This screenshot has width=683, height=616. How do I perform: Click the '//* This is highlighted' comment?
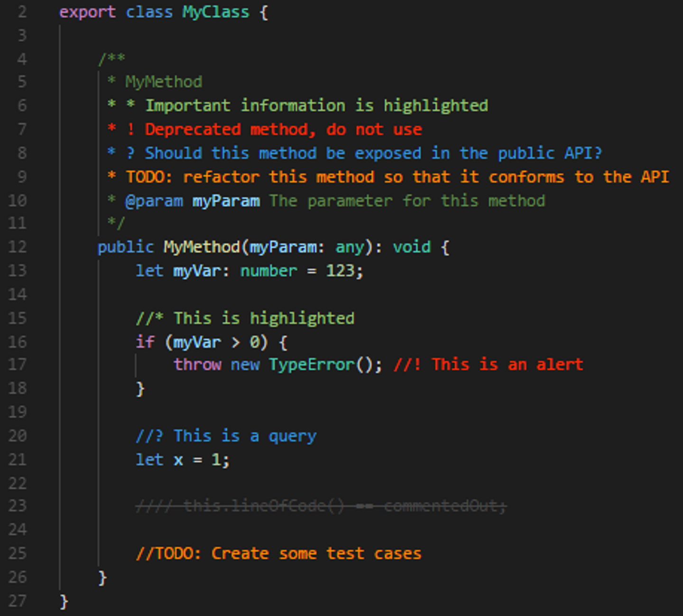[245, 318]
